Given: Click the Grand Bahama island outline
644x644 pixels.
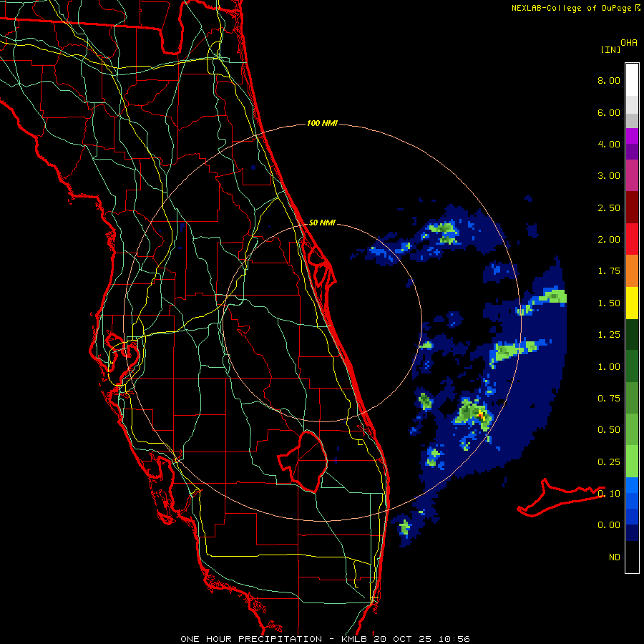Looking at the screenshot, I should [x=560, y=497].
